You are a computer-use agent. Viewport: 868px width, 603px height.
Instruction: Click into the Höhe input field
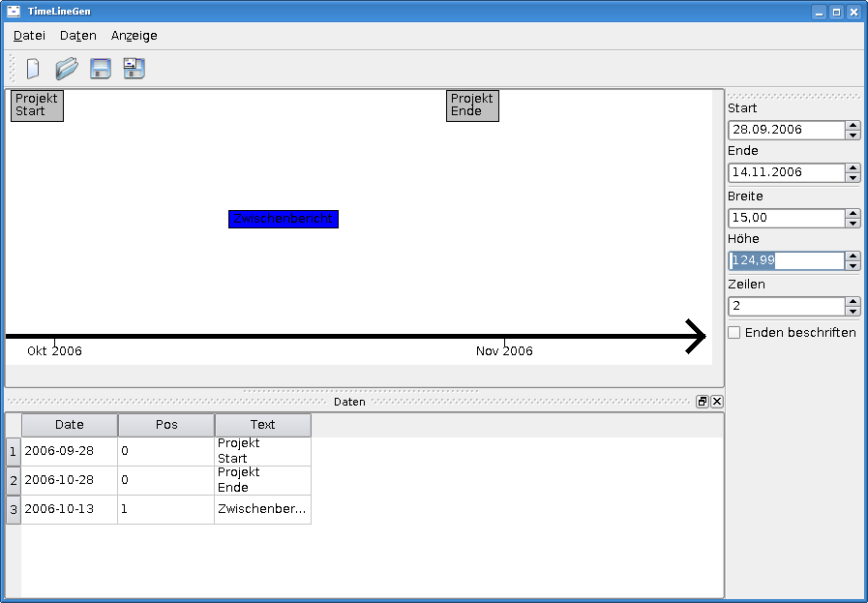[x=786, y=260]
